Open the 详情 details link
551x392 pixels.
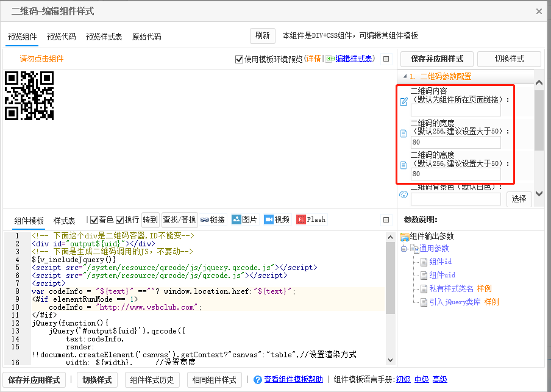[x=313, y=59]
